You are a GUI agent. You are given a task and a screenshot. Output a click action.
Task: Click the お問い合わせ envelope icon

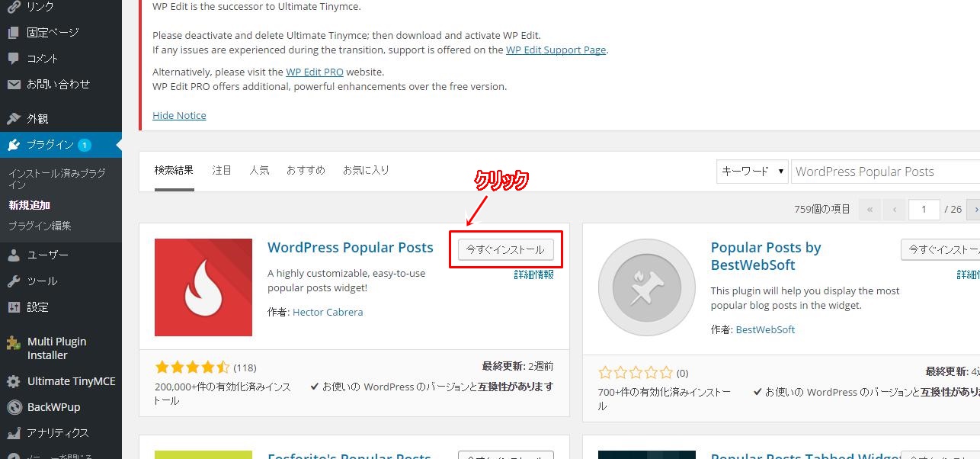point(14,85)
